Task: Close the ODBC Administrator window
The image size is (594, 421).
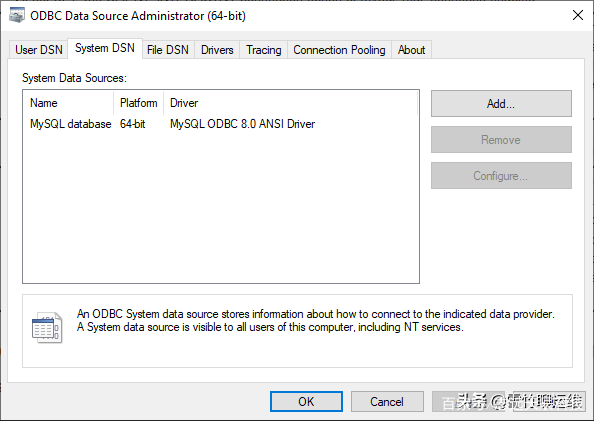Action: point(578,16)
